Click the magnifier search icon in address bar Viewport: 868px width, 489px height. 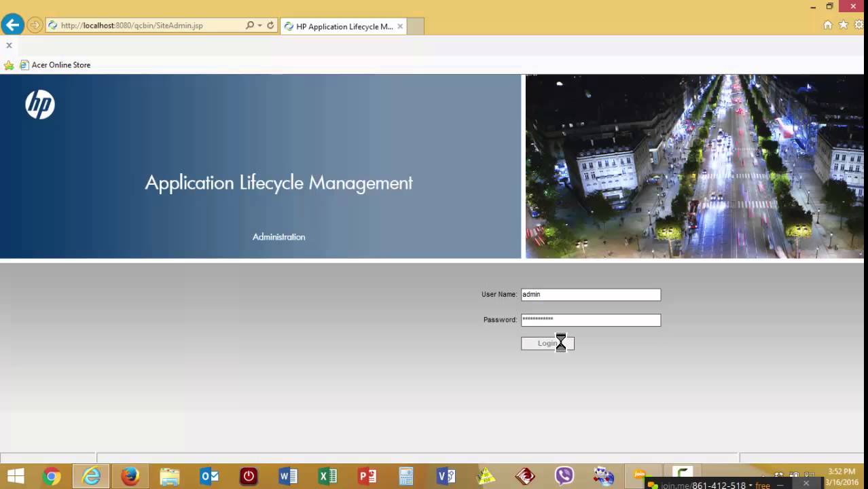[x=249, y=25]
